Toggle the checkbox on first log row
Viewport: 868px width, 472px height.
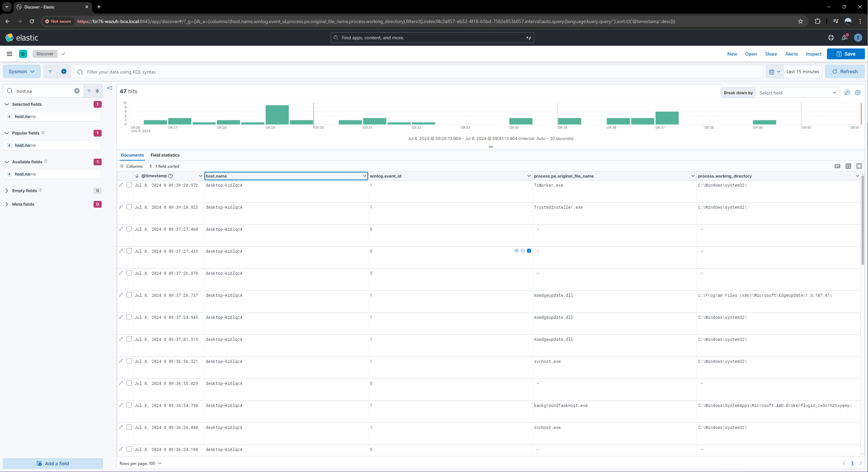tap(128, 185)
